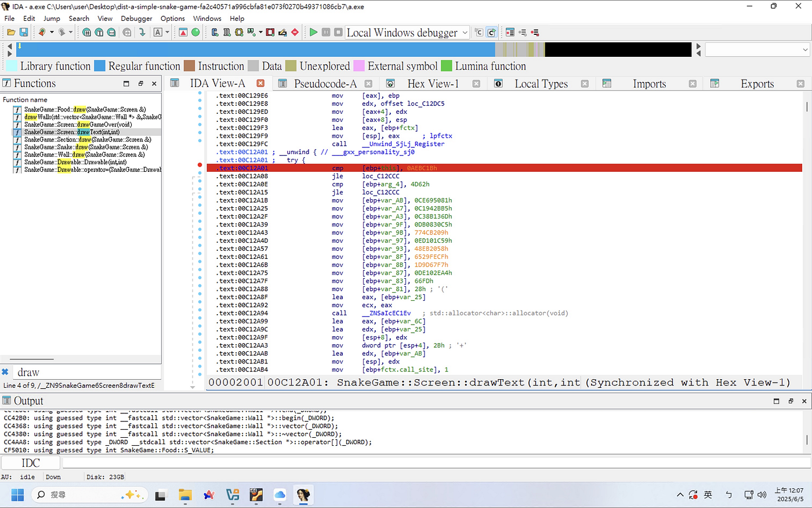Switch to the IDA View-A tab

(x=217, y=84)
